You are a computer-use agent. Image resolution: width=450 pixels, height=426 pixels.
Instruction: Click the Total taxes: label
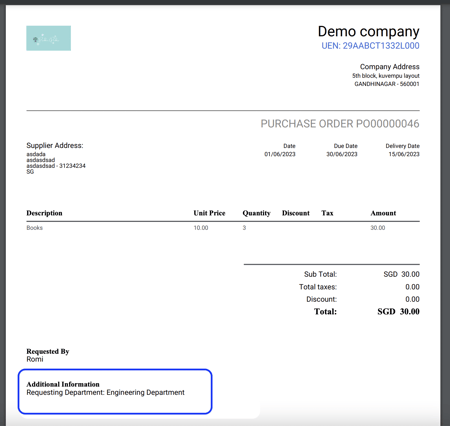tap(318, 287)
